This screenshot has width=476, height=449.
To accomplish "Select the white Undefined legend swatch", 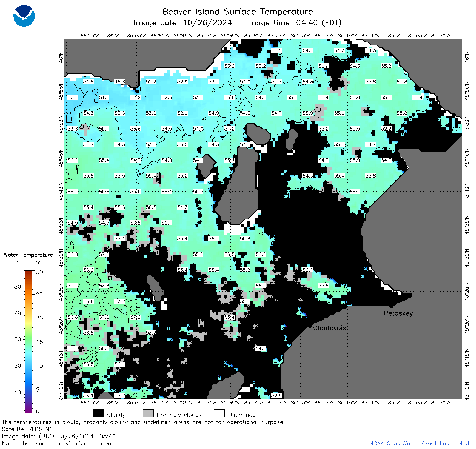I will 219,413.
